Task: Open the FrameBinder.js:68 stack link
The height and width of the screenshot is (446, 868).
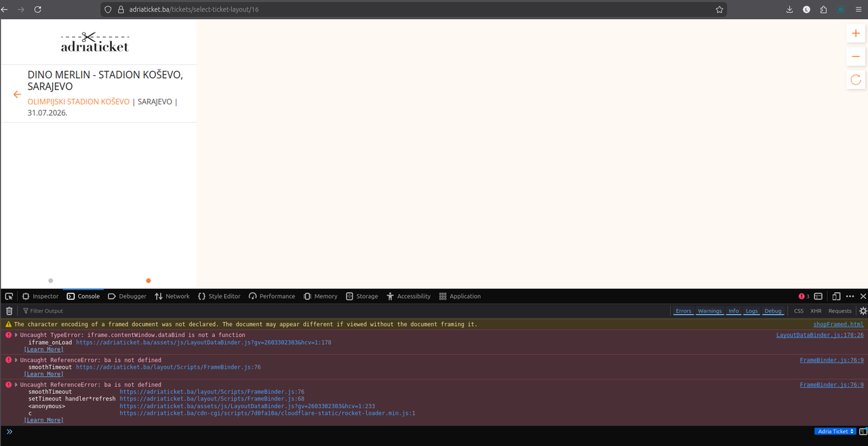Action: [212, 399]
